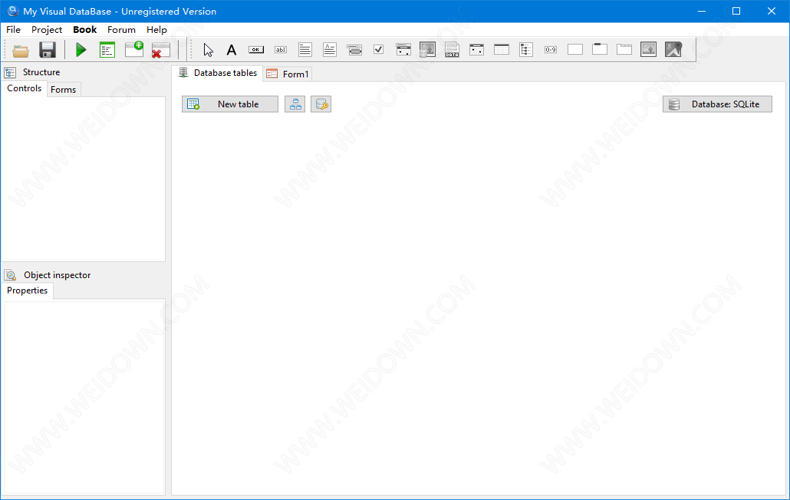Select the TableGrid component icon
The image size is (790, 500).
click(501, 49)
